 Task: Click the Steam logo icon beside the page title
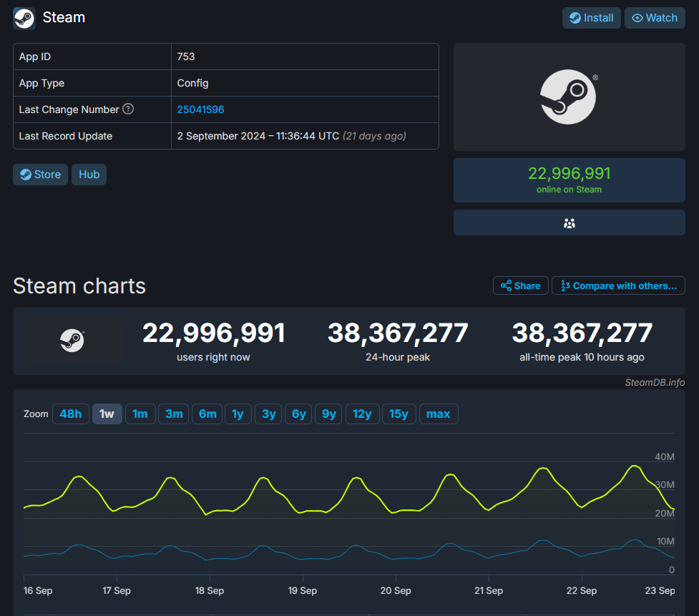(24, 19)
